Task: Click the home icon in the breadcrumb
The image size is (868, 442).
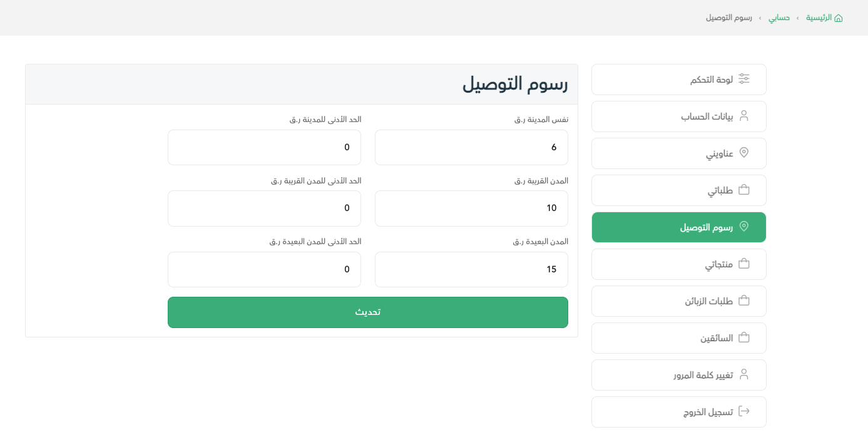Action: (x=839, y=18)
